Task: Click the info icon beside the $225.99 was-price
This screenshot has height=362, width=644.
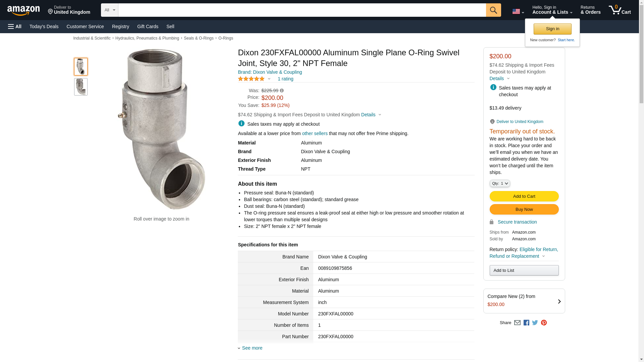Action: 282,90
